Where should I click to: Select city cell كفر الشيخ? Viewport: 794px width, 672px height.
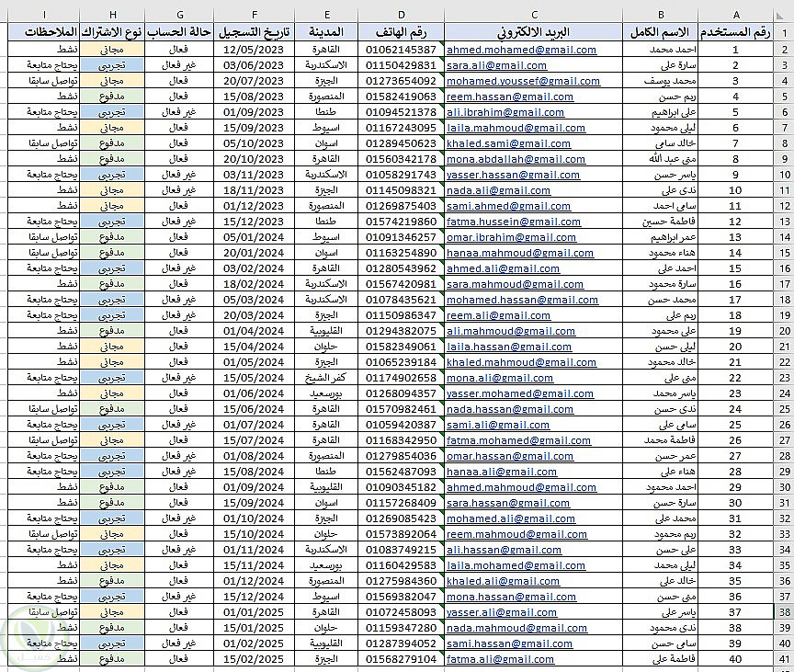(326, 378)
